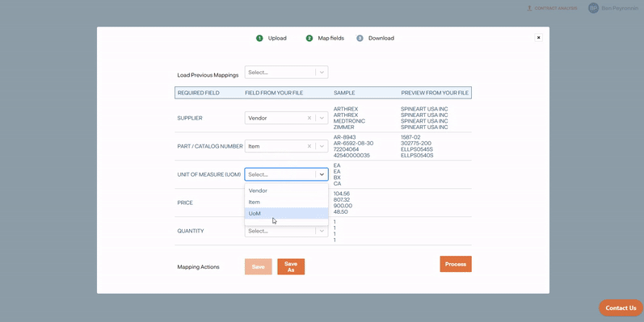644x322 pixels.
Task: Click preview value 302775-200
Action: (x=416, y=144)
